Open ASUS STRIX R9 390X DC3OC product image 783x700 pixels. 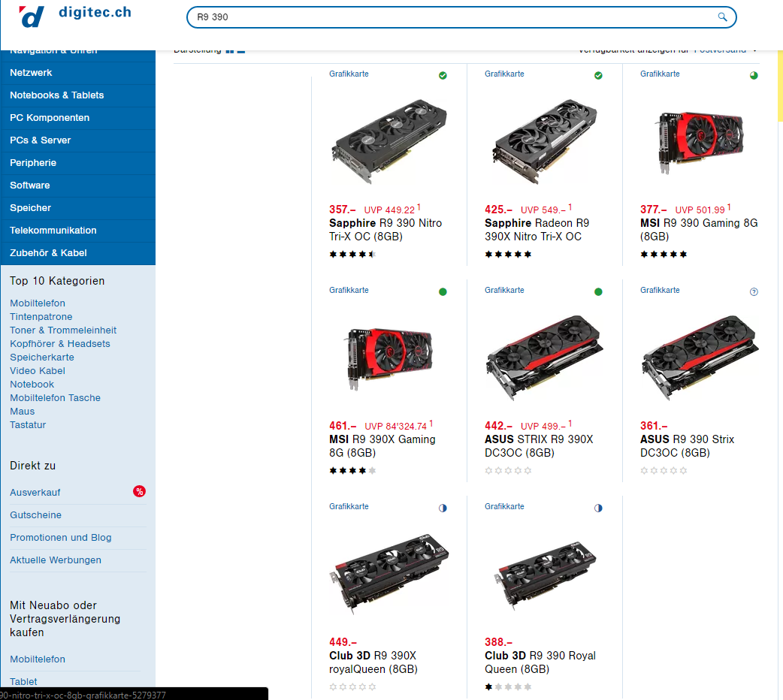(545, 357)
